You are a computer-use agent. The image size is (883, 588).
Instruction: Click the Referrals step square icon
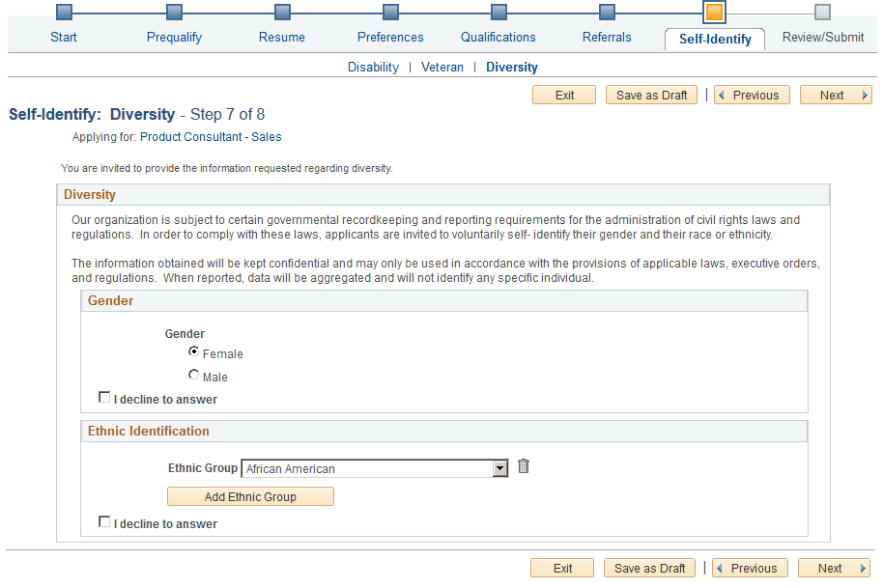point(607,13)
